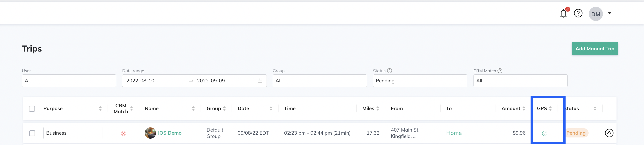644x145 pixels.
Task: Open the help question mark icon
Action: (x=578, y=13)
